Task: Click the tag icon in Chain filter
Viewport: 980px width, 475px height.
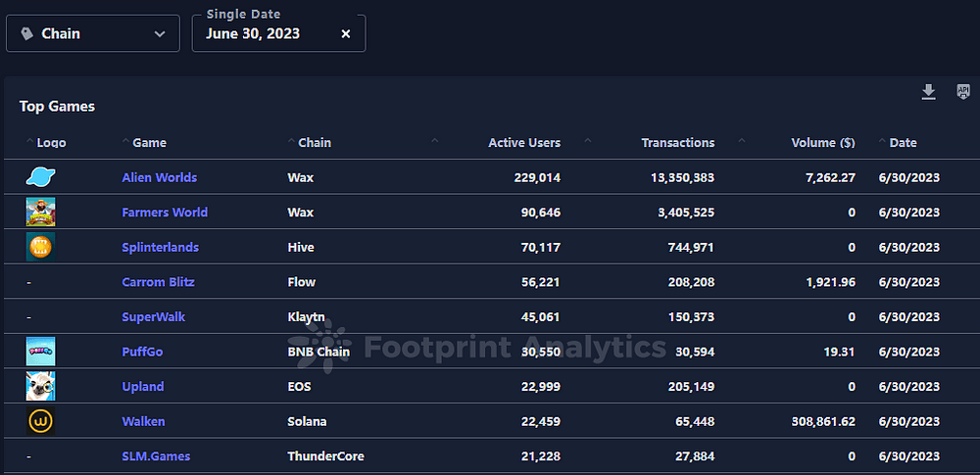Action: coord(26,33)
